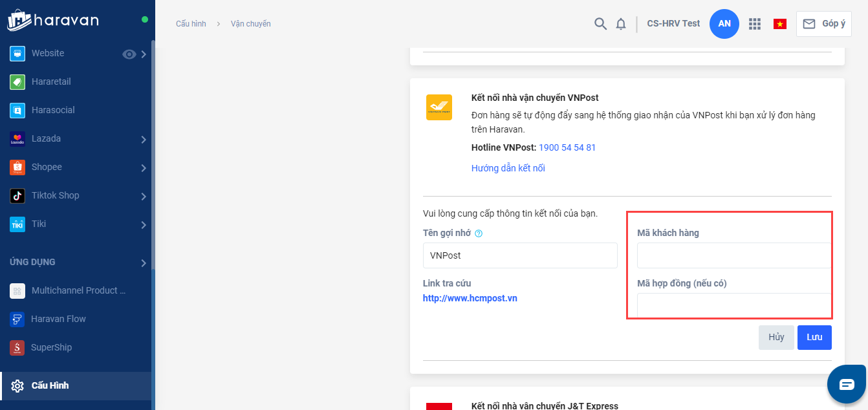Viewport: 868px width, 410px height.
Task: Open the apps grid menu
Action: (754, 24)
